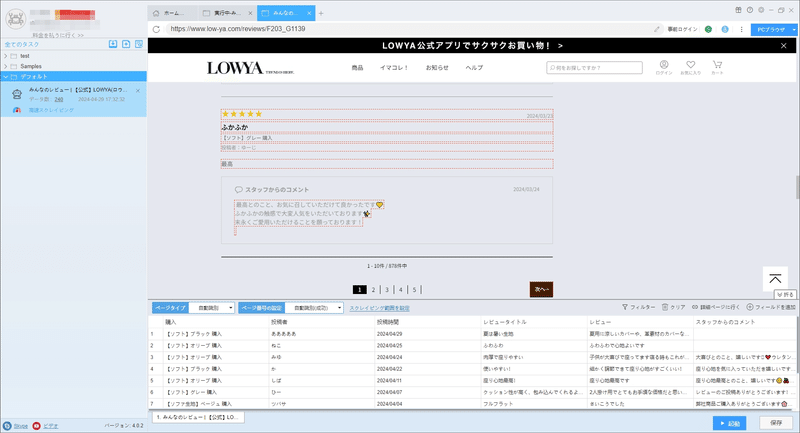Click the robot task icon for みんなのレビュー
Image resolution: width=800 pixels, height=433 pixels.
(17, 94)
